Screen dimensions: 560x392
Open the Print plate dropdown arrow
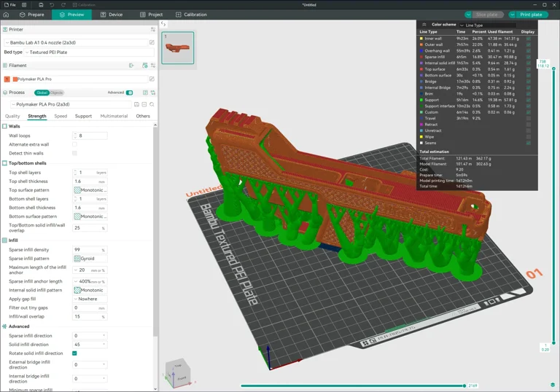click(x=513, y=15)
